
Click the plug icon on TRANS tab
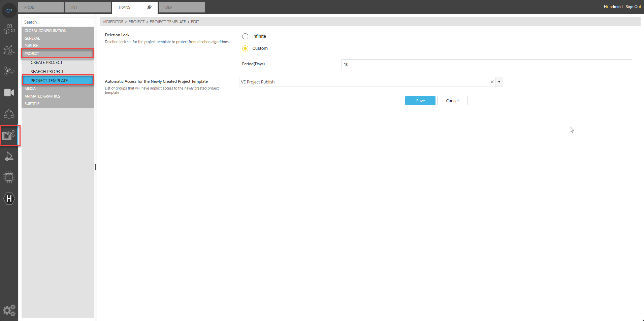[x=149, y=7]
